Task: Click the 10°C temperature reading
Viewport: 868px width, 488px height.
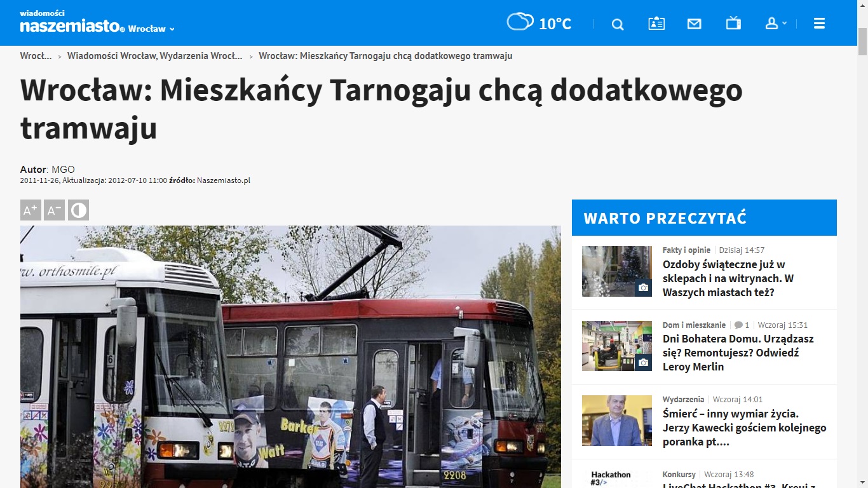Action: 555,24
